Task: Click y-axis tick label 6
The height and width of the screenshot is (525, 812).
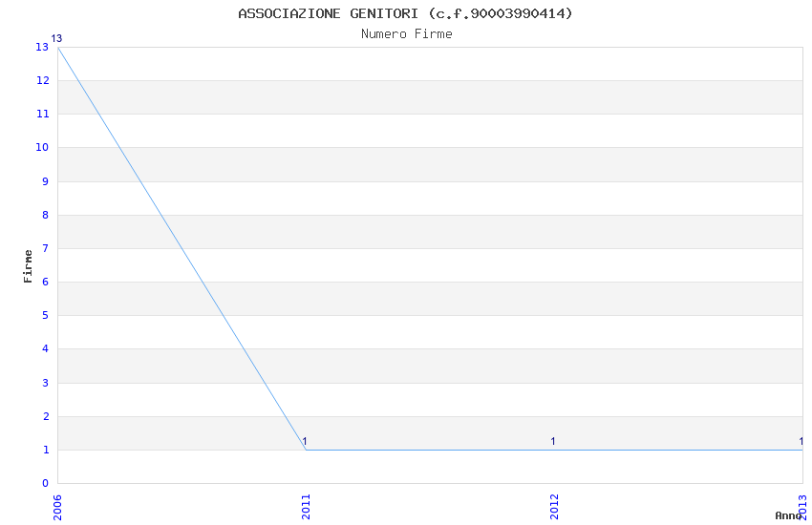Action: pos(46,282)
